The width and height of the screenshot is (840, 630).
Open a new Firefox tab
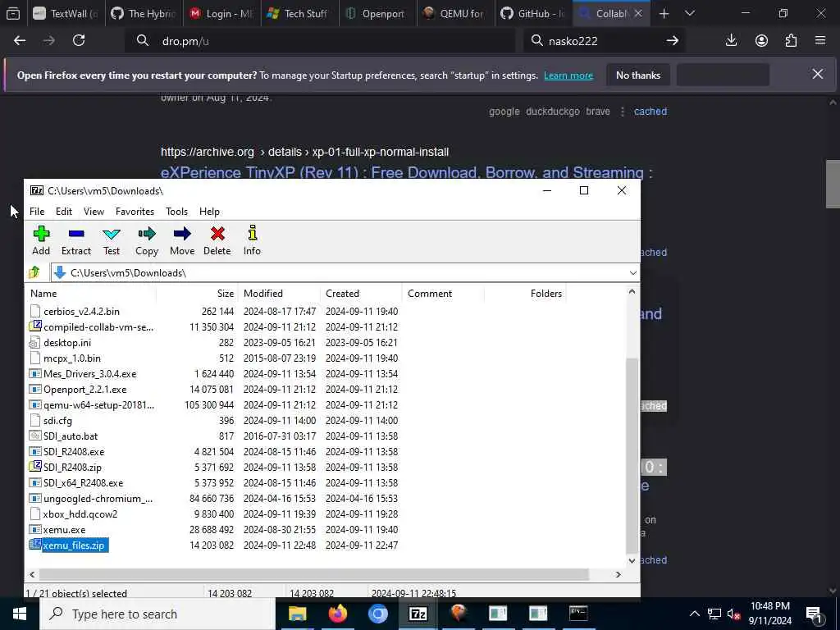click(664, 13)
